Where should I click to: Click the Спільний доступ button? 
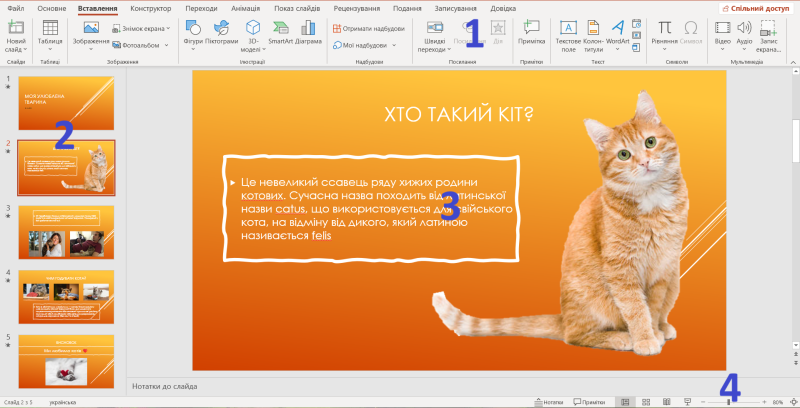click(757, 9)
